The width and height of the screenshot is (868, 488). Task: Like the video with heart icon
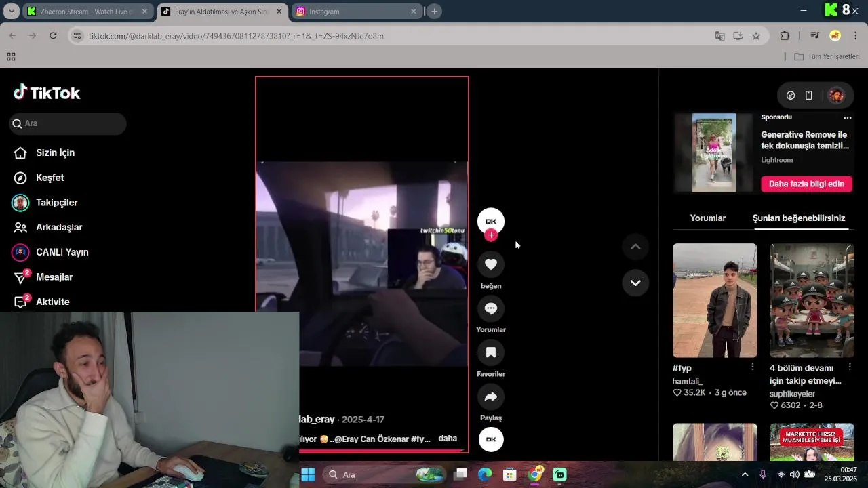(x=491, y=264)
